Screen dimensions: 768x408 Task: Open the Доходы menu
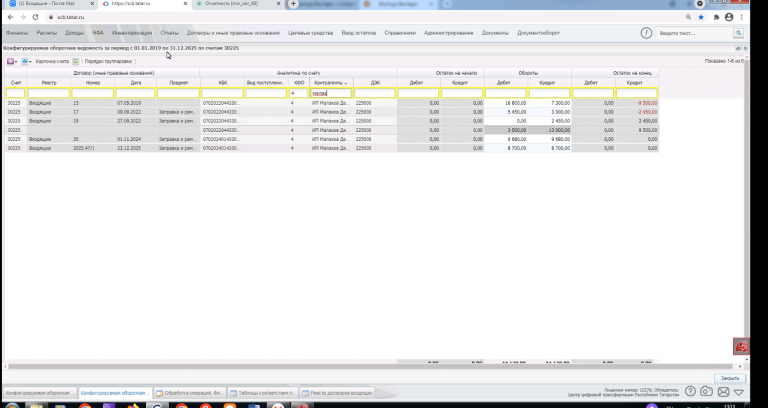(74, 33)
